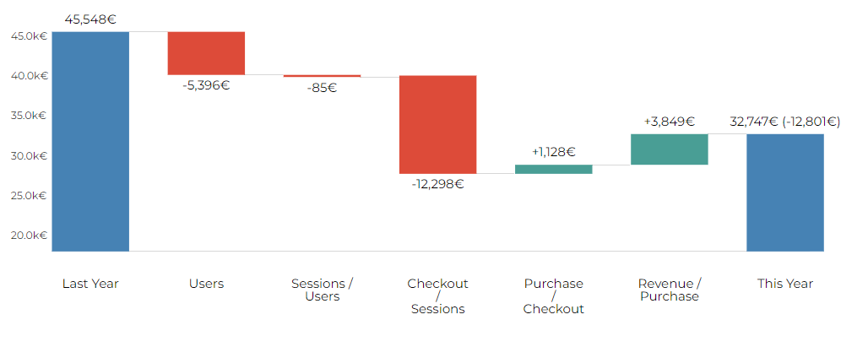Click the +3,849€ value label
Screen dimensions: 868x347
(670, 122)
